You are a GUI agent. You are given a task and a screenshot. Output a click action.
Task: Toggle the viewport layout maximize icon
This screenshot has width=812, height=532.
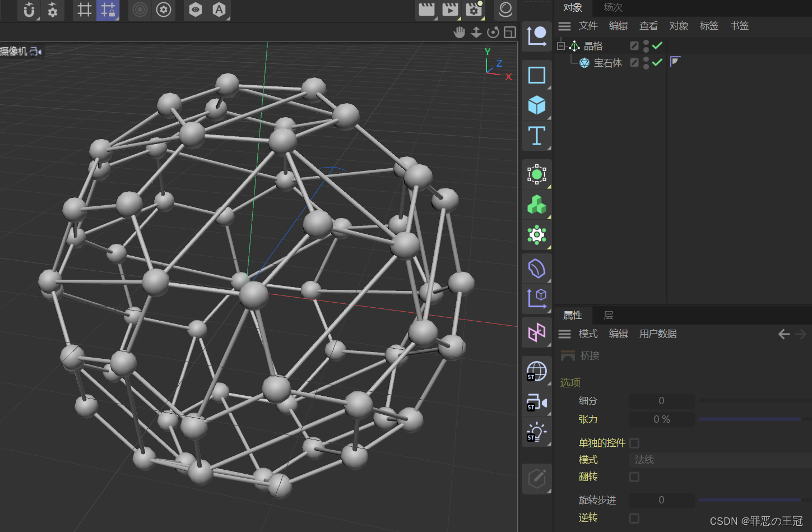click(509, 33)
